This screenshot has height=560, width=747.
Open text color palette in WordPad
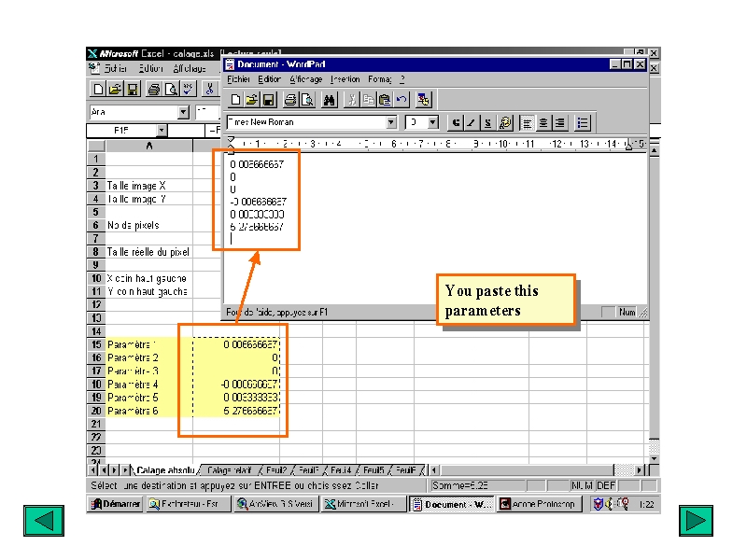coord(504,123)
